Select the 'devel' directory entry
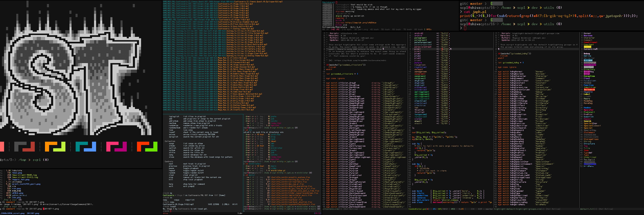 [274, 141]
